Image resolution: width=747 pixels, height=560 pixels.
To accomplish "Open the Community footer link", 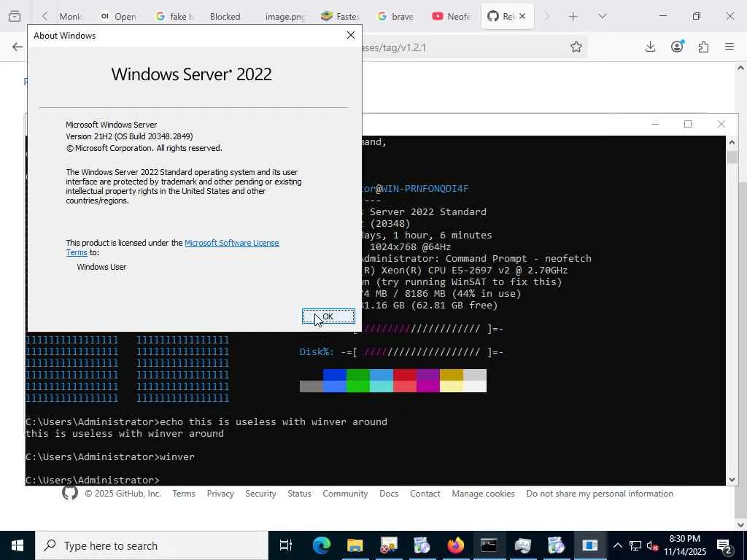I will (345, 494).
